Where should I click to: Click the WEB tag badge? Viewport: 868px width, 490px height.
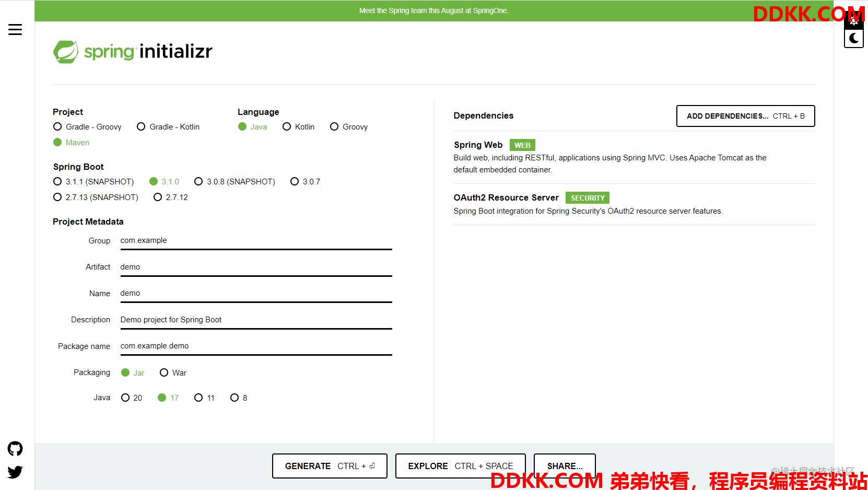click(x=522, y=145)
